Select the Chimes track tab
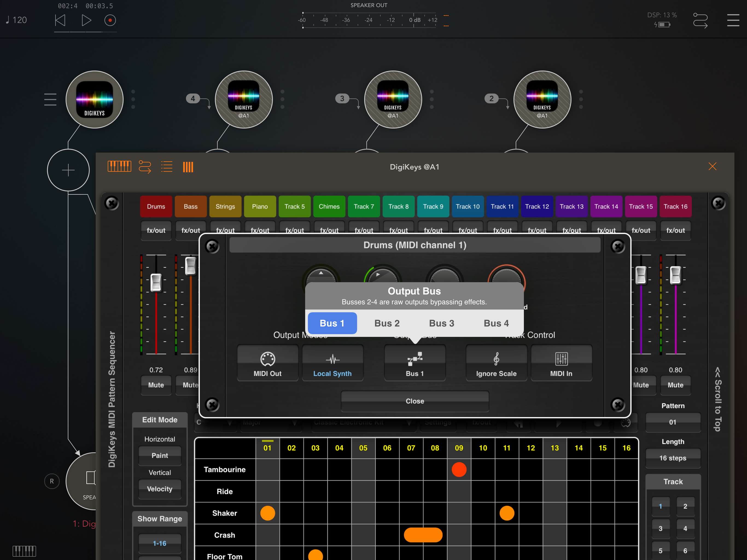The width and height of the screenshot is (747, 560). coord(329,206)
